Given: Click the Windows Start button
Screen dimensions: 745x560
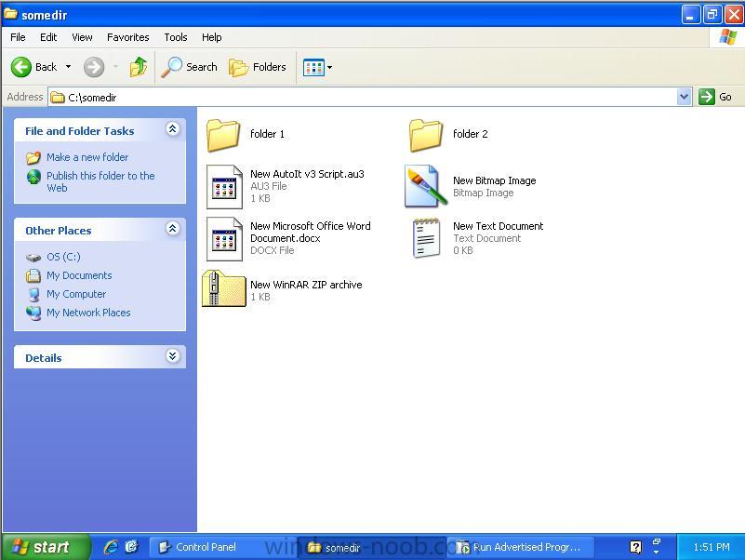Looking at the screenshot, I should [45, 547].
